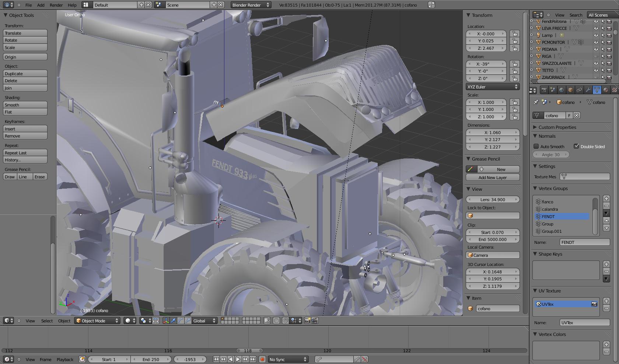Viewport: 619px width, 364px height.
Task: Open Material properties tab (sphere icon)
Action: pos(606,90)
